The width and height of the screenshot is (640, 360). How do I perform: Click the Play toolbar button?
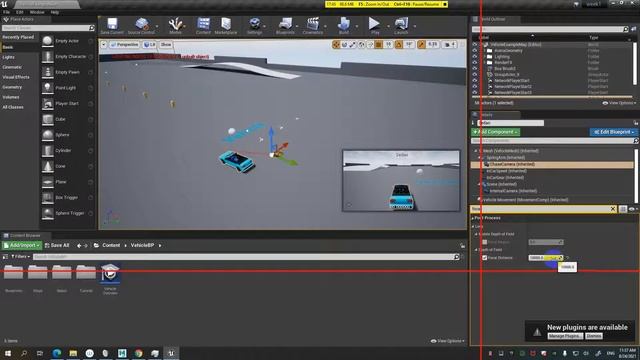point(374,24)
